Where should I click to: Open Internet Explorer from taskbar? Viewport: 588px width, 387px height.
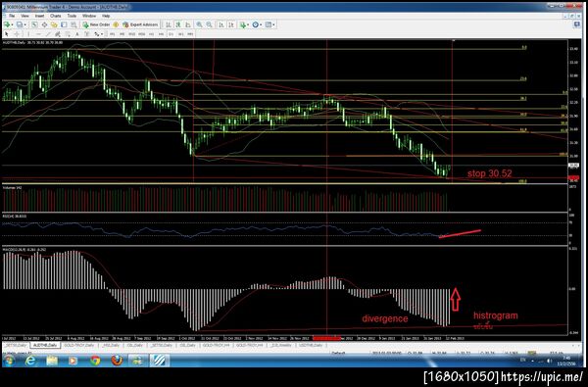coord(30,361)
